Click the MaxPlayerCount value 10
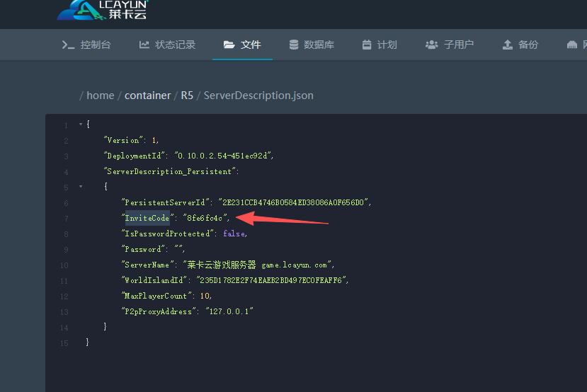The width and height of the screenshot is (587, 392). point(205,296)
